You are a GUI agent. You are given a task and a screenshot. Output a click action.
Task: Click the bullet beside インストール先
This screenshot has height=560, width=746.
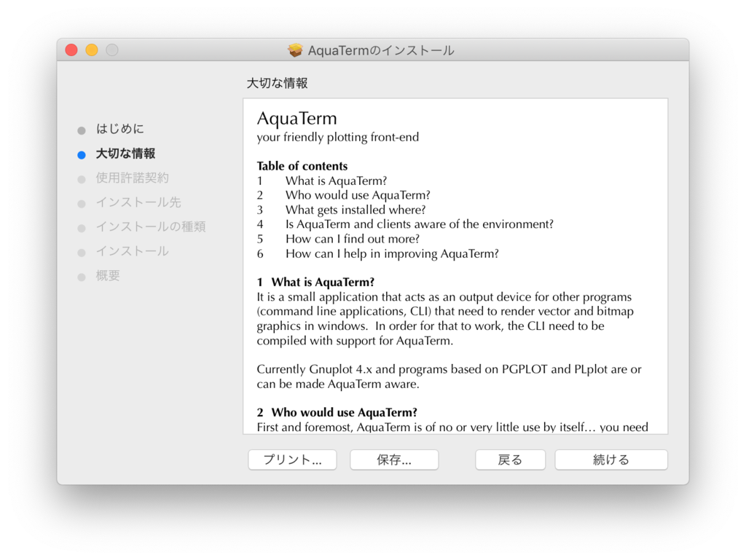pyautogui.click(x=82, y=204)
